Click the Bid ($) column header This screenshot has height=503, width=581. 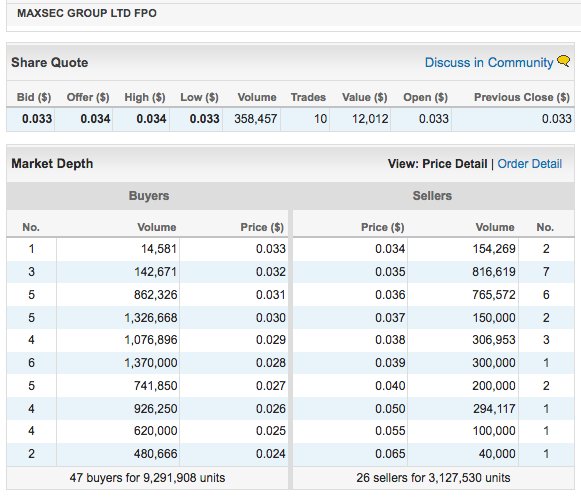(x=34, y=97)
